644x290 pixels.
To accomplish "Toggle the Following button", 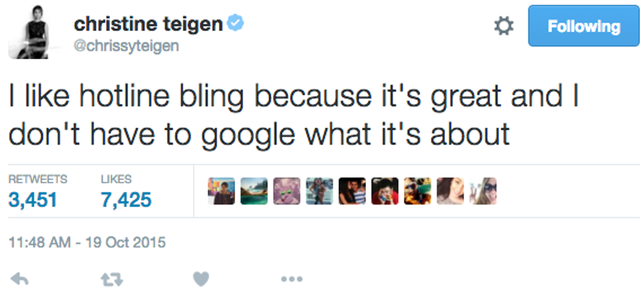I will (584, 27).
